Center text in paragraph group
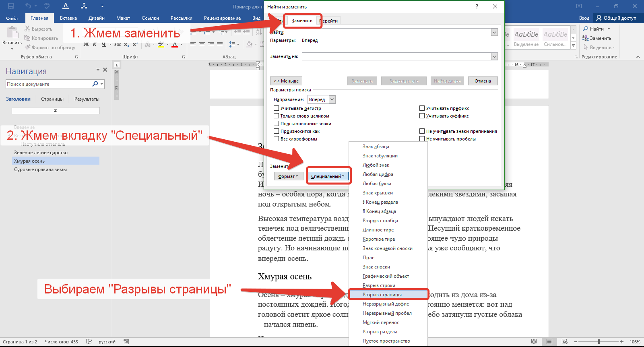 point(202,44)
